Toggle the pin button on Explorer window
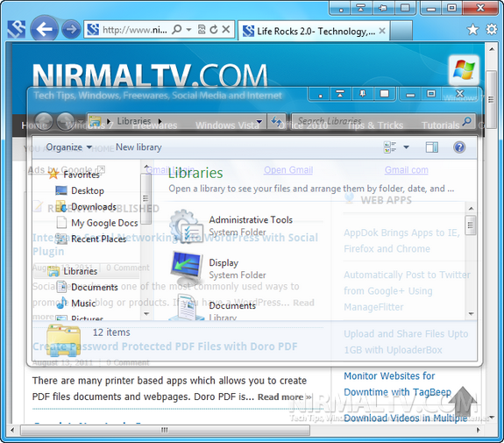504x443 pixels. [362, 95]
